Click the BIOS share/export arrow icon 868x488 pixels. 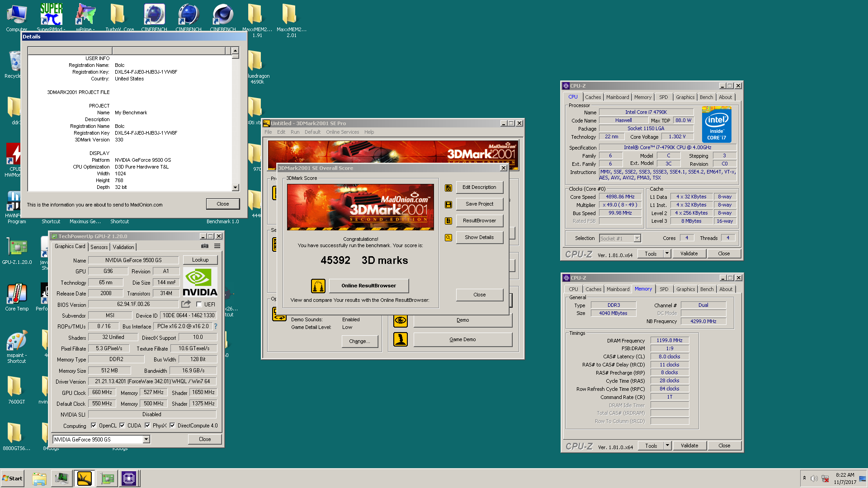click(186, 304)
